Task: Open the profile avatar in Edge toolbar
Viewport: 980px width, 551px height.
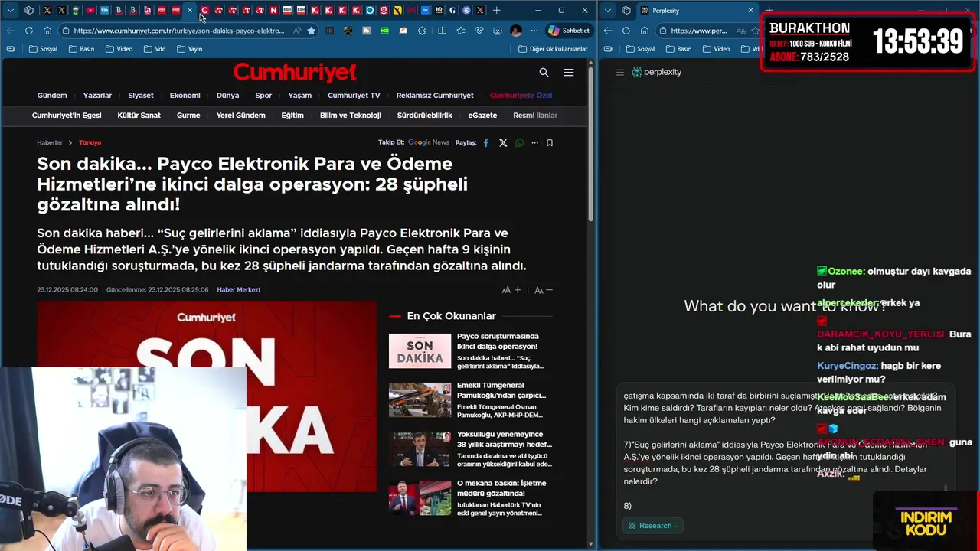Action: coord(516,31)
